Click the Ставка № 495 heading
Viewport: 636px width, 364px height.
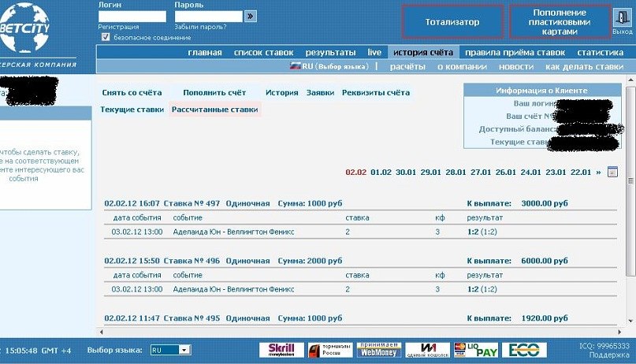(x=192, y=318)
